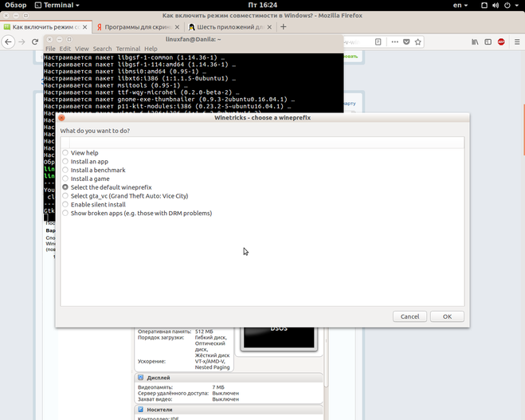Click Cancel in Winetricks dialog
The width and height of the screenshot is (525, 420).
tap(409, 316)
